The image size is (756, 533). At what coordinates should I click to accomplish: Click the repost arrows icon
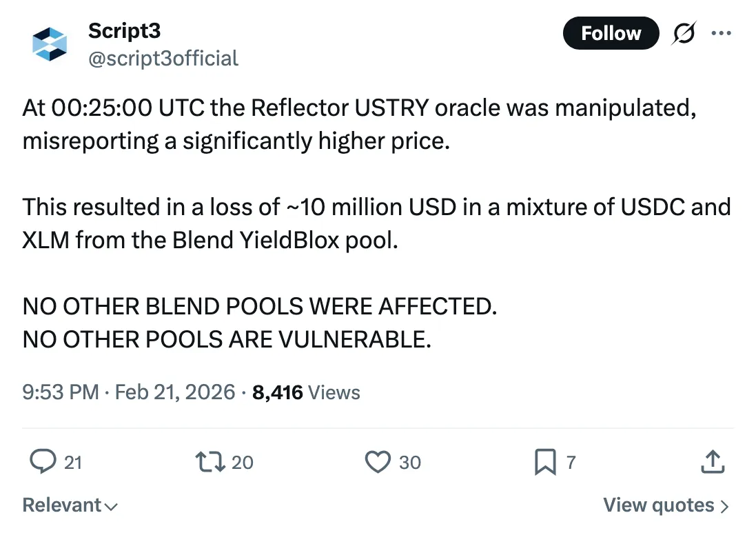coord(210,461)
